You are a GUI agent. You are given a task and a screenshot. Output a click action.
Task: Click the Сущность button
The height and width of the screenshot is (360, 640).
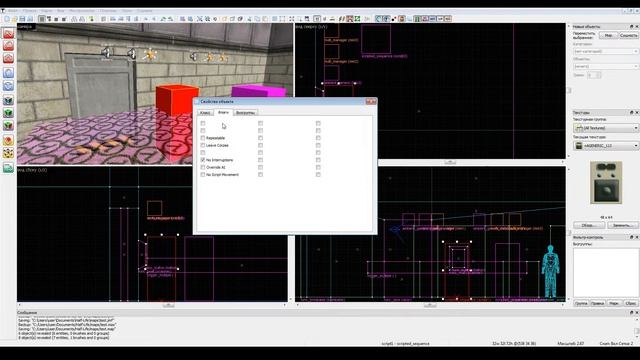(629, 36)
